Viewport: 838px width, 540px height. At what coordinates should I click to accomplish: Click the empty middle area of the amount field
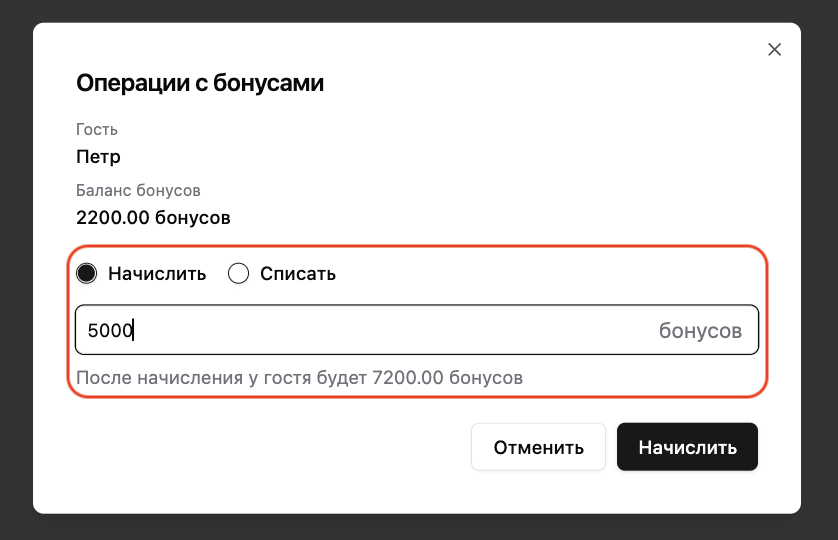[x=395, y=330]
